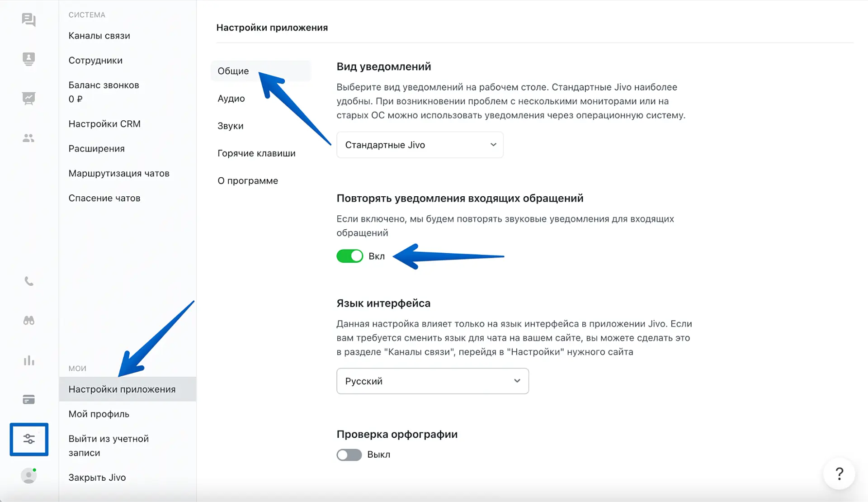Screen dimensions: 868x502
Task: Open the Русский interface language dropdown
Action: click(x=432, y=381)
